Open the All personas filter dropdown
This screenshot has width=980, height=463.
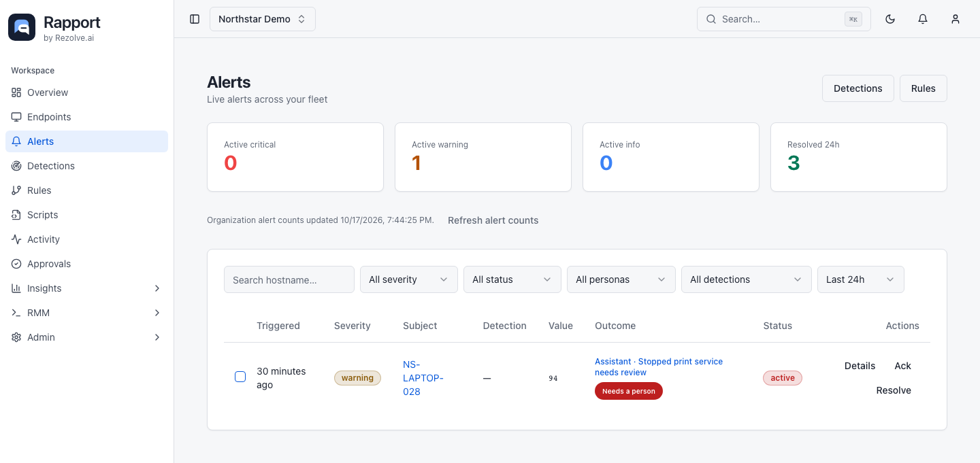[621, 279]
